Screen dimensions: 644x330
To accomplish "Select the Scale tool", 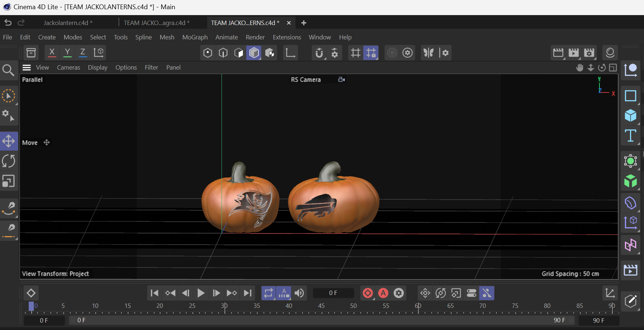I will 8,181.
